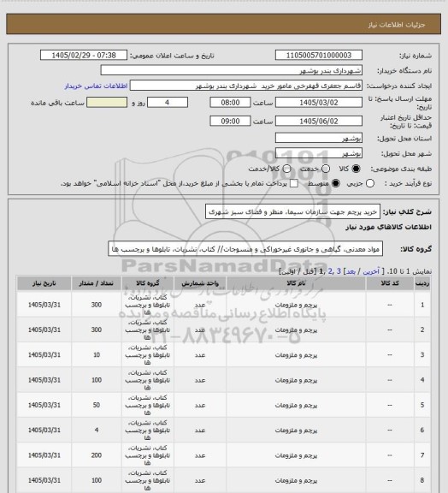
Task: Click the empty remaining hours field
Action: pyautogui.click(x=107, y=103)
